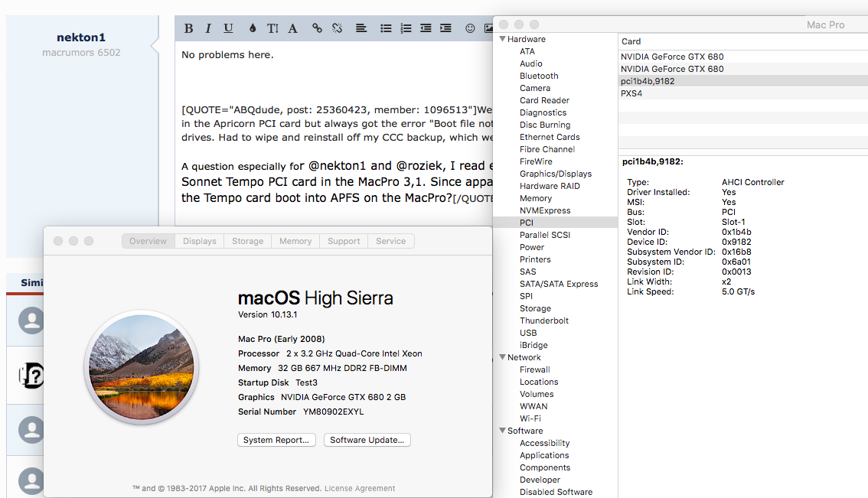Switch to the Memory tab
Screen dimensions: 868x498
pos(295,241)
